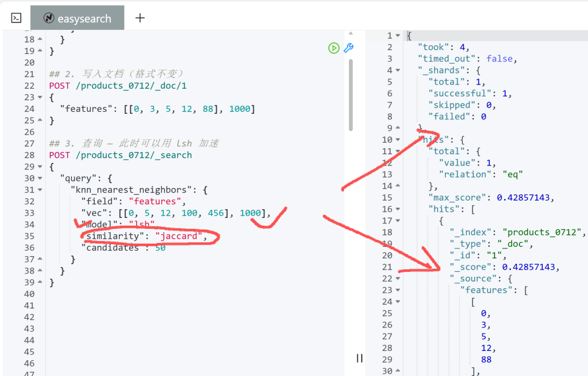This screenshot has height=376, width=588.
Task: Collapse fold arrow at editor line 31
Action: coord(40,190)
